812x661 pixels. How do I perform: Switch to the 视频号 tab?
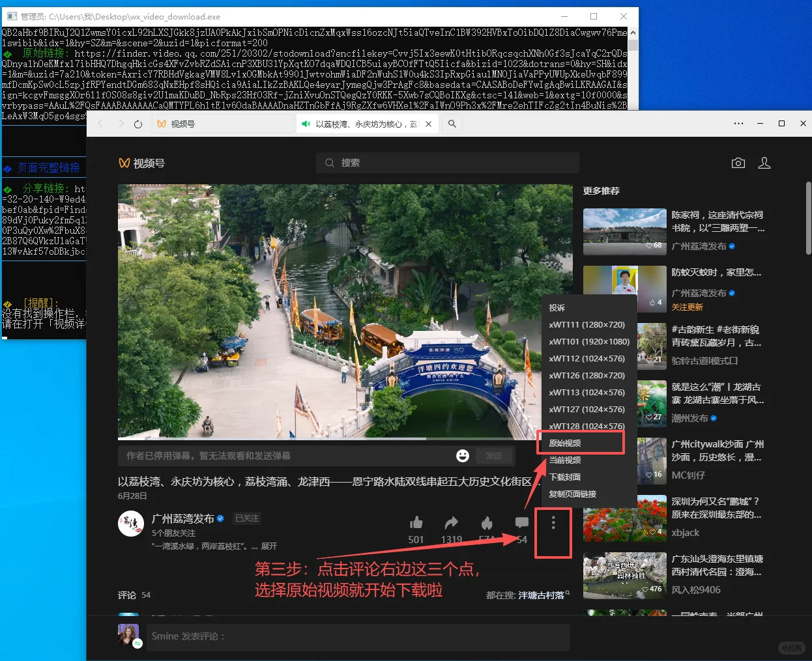coord(222,124)
